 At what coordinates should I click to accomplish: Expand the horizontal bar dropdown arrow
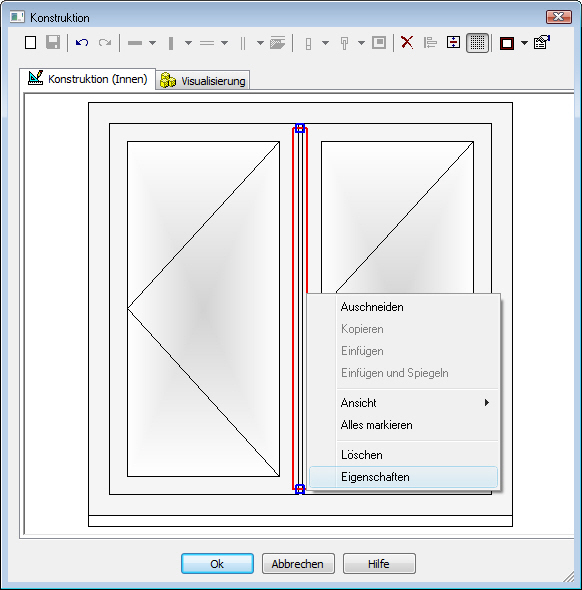152,43
